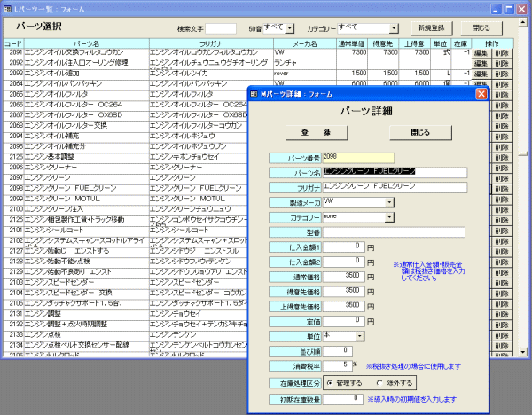This screenshot has height=415, width=532.
Task: Open the 製造メーカ dropdown showing VW
Action: click(390, 202)
